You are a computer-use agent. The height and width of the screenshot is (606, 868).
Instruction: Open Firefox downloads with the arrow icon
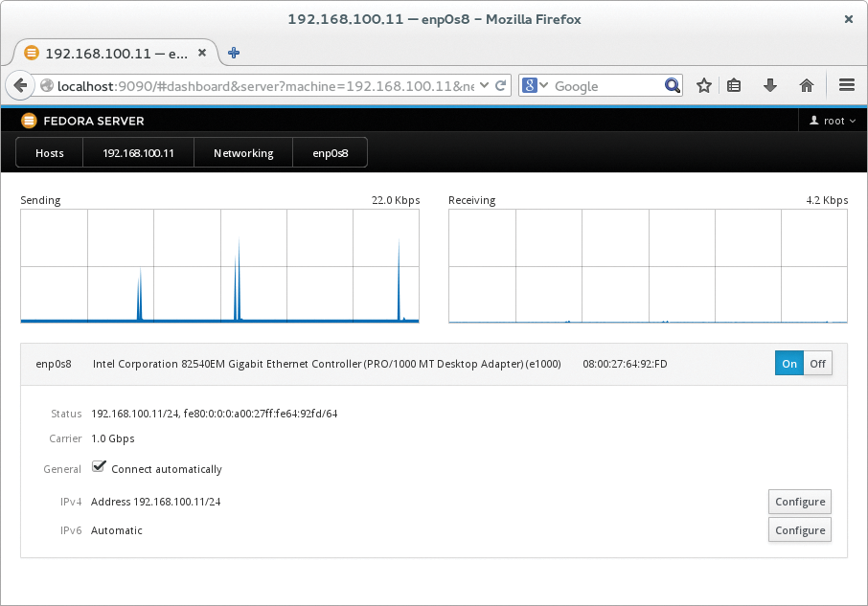click(x=770, y=85)
